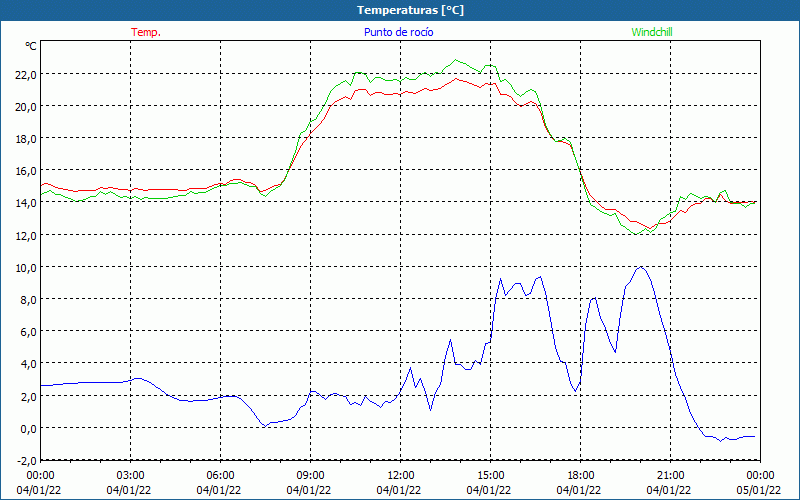This screenshot has width=800, height=500.
Task: Click the '18,0' y-axis value
Action: [26, 139]
